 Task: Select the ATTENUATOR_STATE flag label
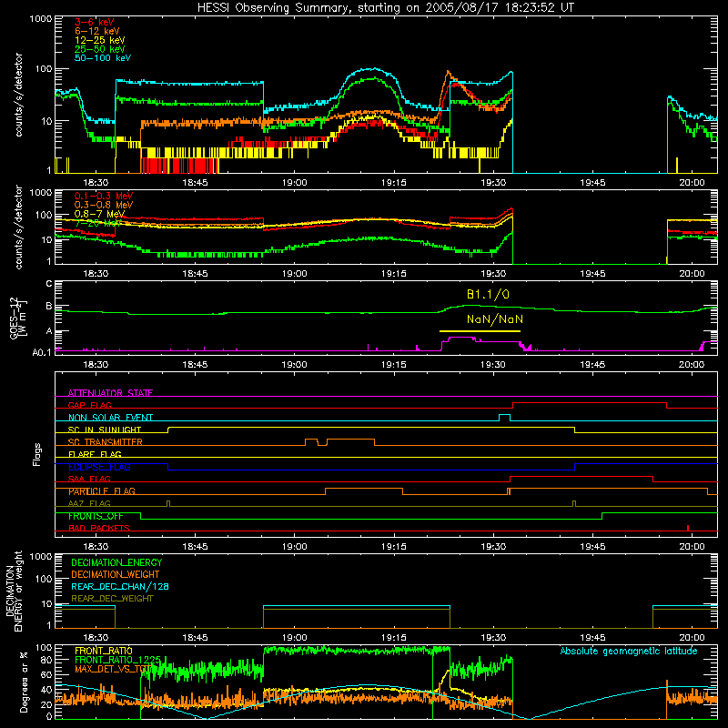(110, 393)
